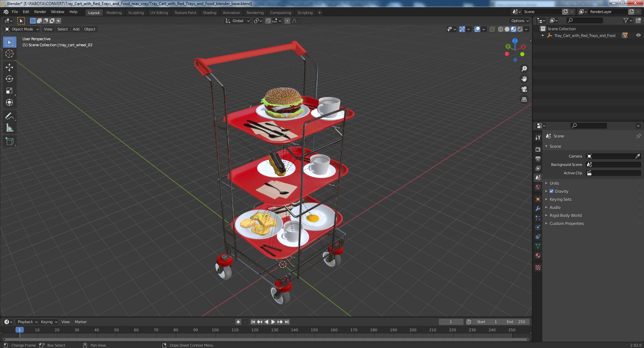Select the Cursor tool
The width and height of the screenshot is (644, 348).
click(9, 54)
